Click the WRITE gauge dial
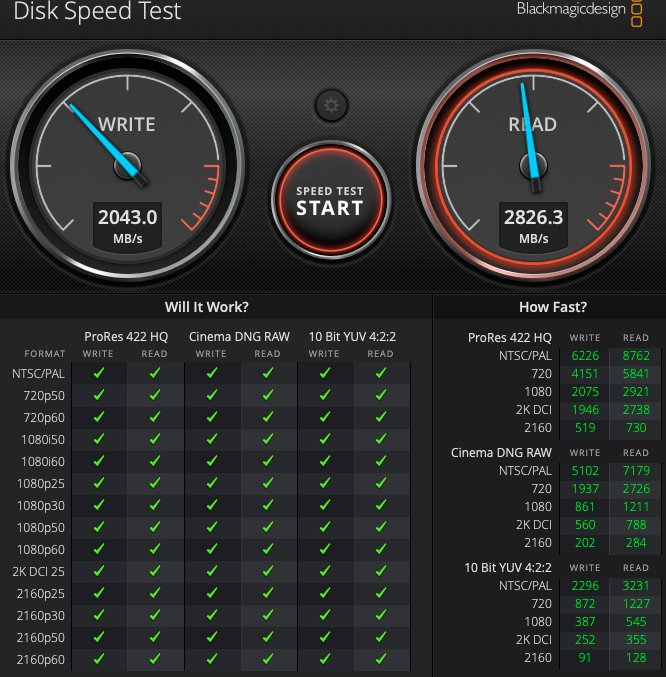The width and height of the screenshot is (666, 677). point(128,165)
